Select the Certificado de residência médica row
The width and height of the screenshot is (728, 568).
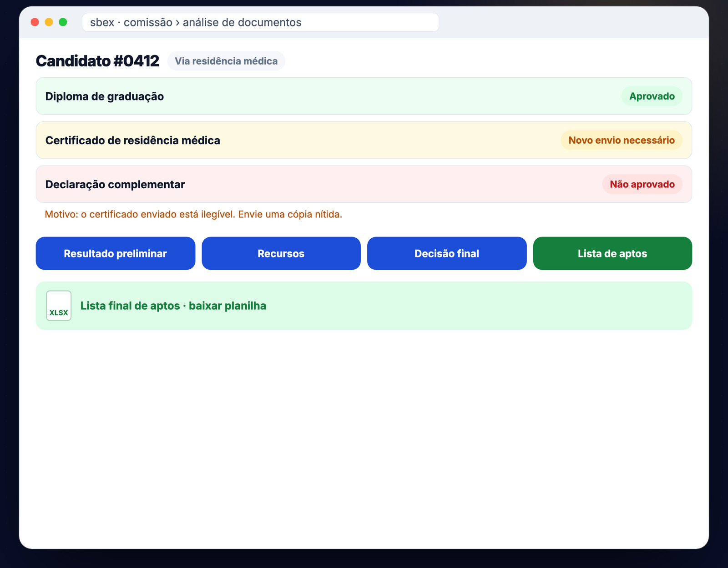click(x=364, y=140)
